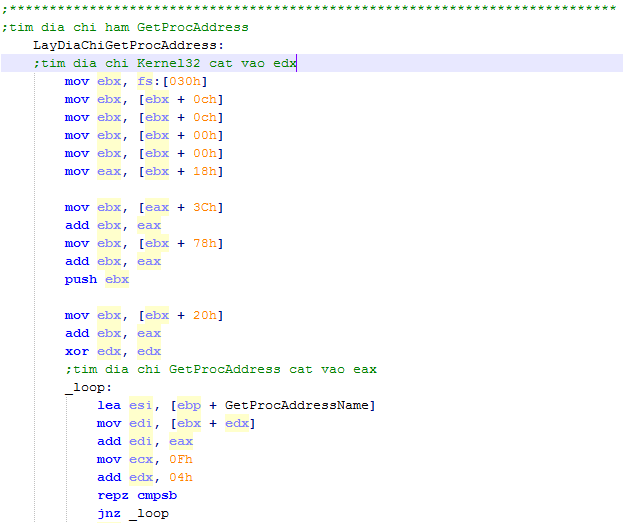Click the line 'xor edx, edx'
The height and width of the screenshot is (523, 623).
113,352
